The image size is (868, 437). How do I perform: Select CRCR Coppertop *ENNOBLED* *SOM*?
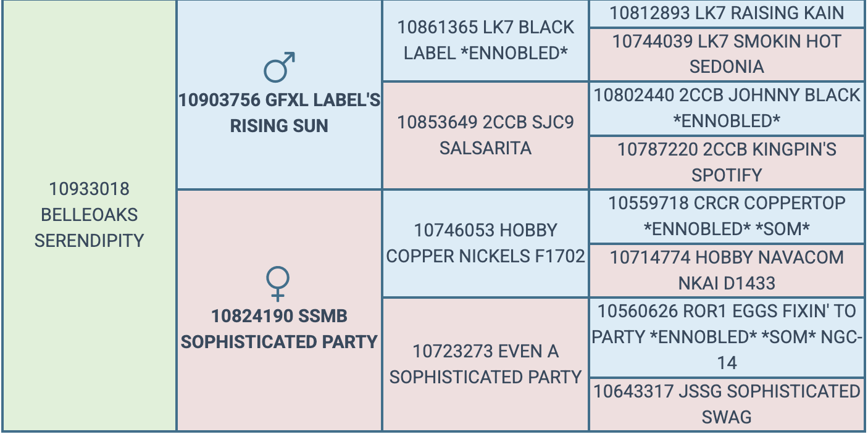(727, 216)
